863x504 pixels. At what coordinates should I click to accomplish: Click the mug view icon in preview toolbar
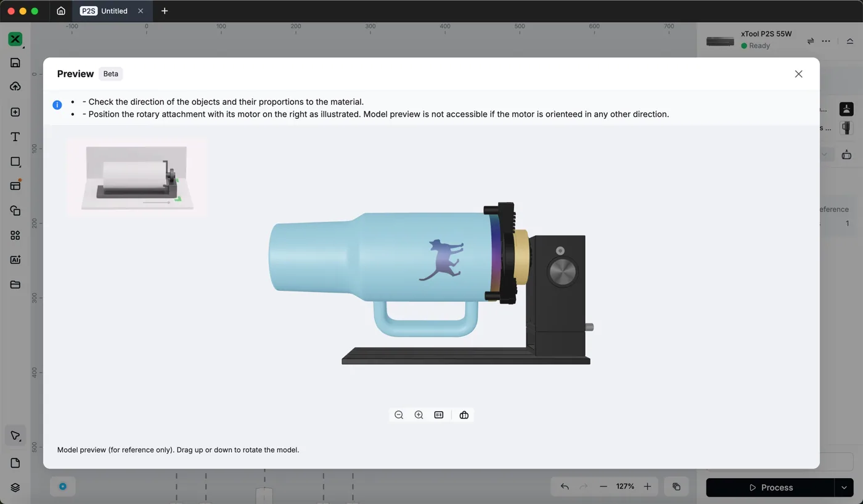tap(464, 415)
